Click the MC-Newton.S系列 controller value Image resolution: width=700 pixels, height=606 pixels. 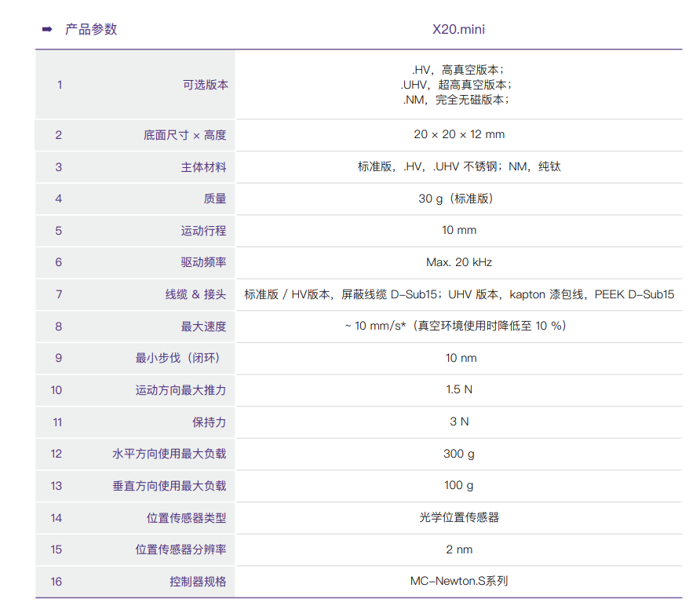tap(459, 582)
